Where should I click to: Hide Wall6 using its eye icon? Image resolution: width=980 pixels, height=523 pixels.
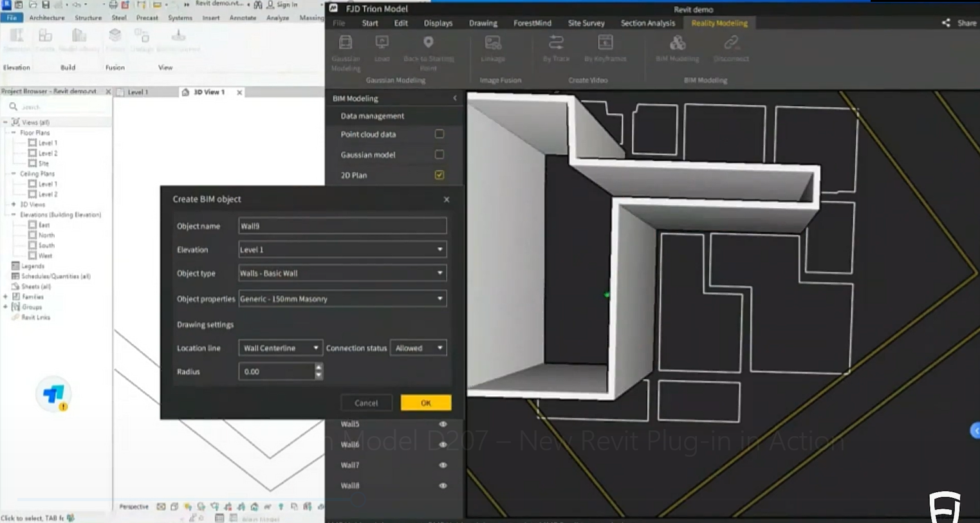tap(443, 445)
